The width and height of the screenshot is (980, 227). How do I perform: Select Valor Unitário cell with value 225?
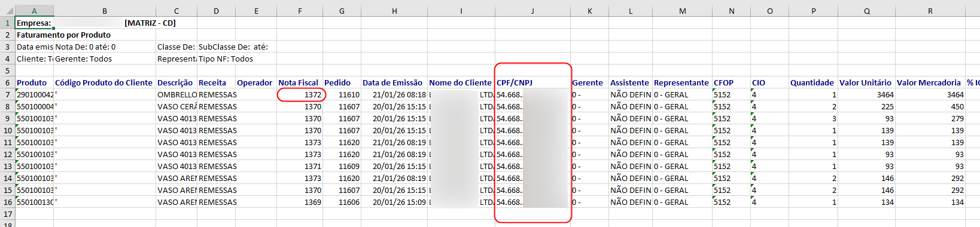tap(866, 106)
